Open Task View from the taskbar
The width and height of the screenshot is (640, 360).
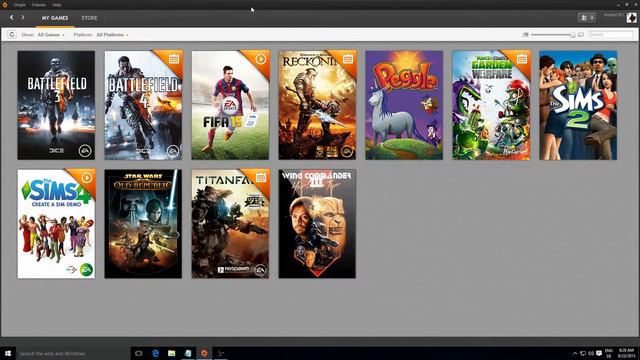139,353
